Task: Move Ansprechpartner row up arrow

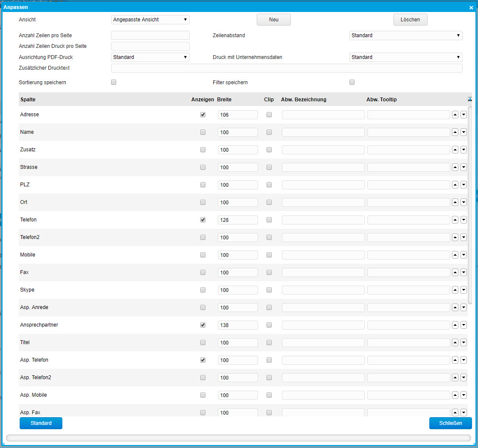Action: [x=455, y=325]
